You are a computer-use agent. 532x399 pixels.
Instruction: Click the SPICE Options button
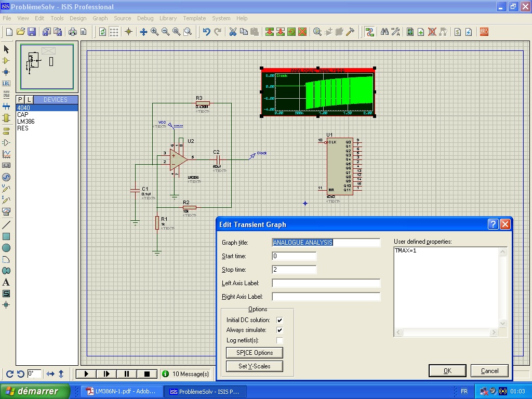click(254, 353)
